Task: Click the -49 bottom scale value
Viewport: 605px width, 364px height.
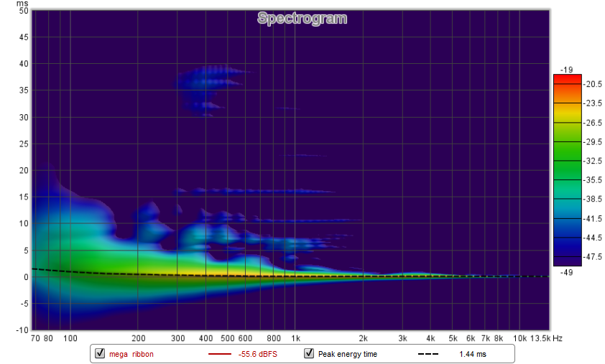Action: 566,272
